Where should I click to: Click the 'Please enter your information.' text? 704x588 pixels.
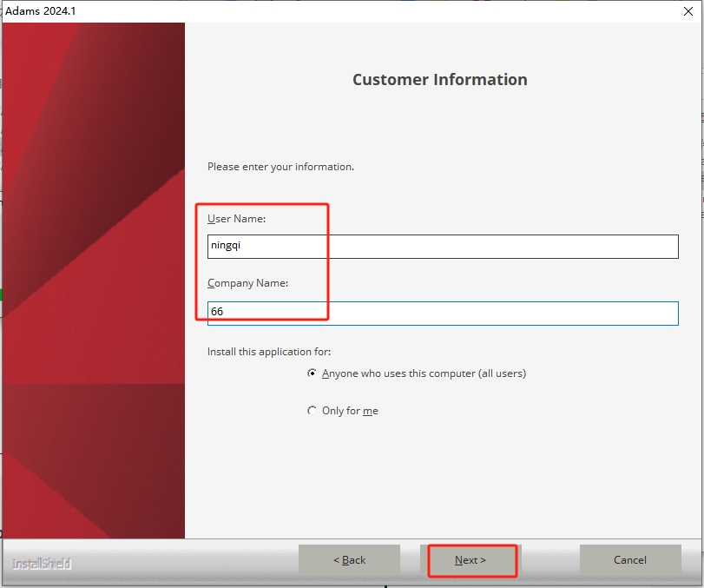(280, 167)
